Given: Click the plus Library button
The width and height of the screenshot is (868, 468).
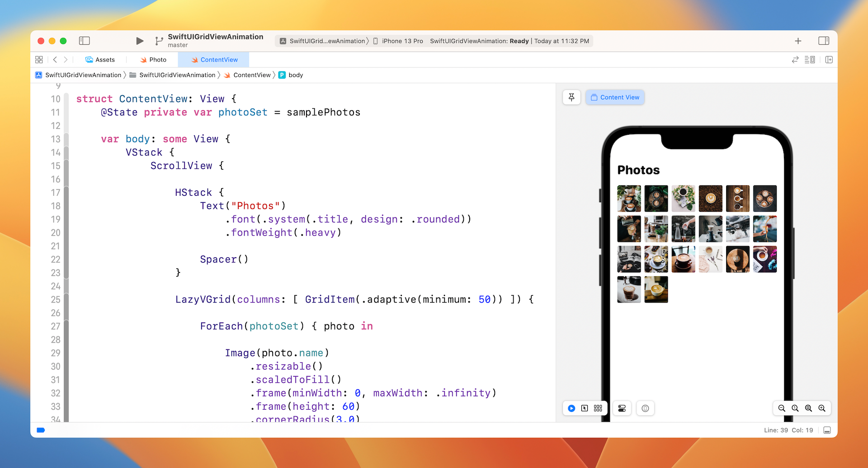Looking at the screenshot, I should (798, 41).
